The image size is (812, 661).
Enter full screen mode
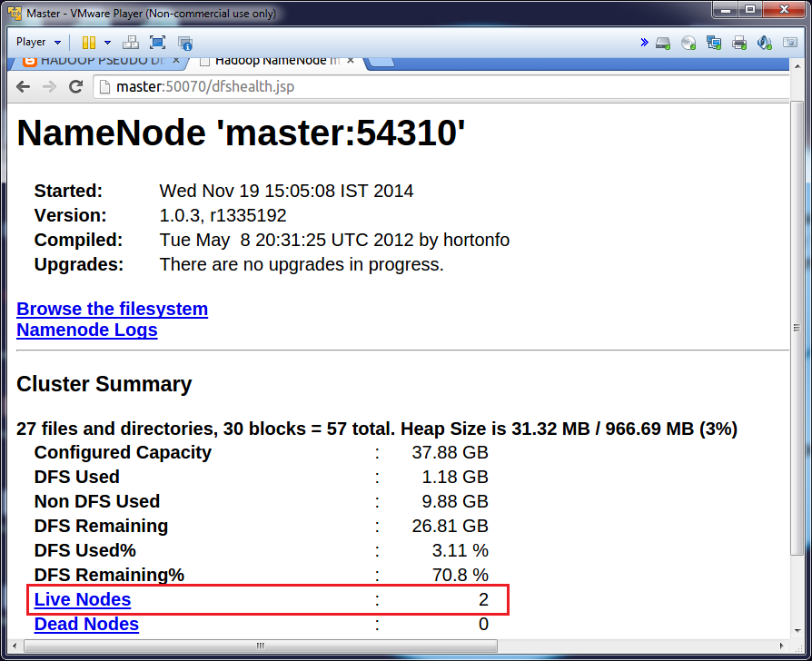click(155, 43)
